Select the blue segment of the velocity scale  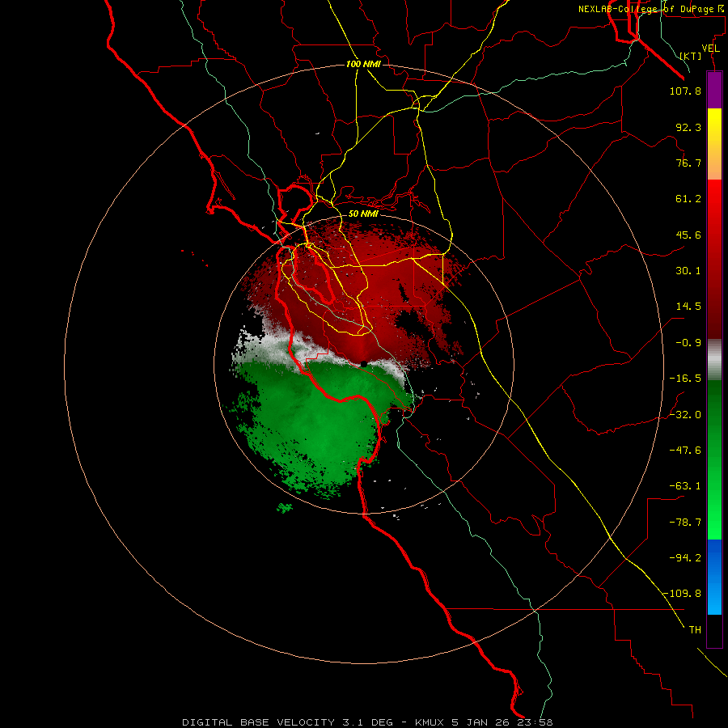pyautogui.click(x=714, y=577)
